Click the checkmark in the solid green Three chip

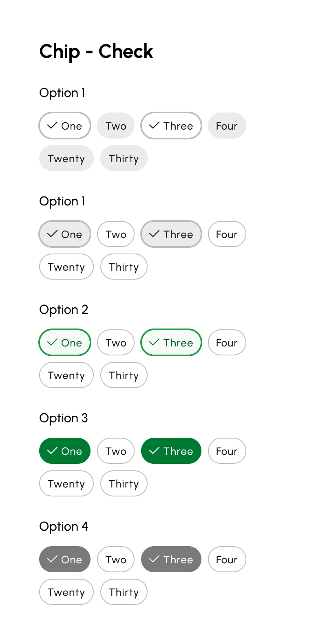click(154, 451)
